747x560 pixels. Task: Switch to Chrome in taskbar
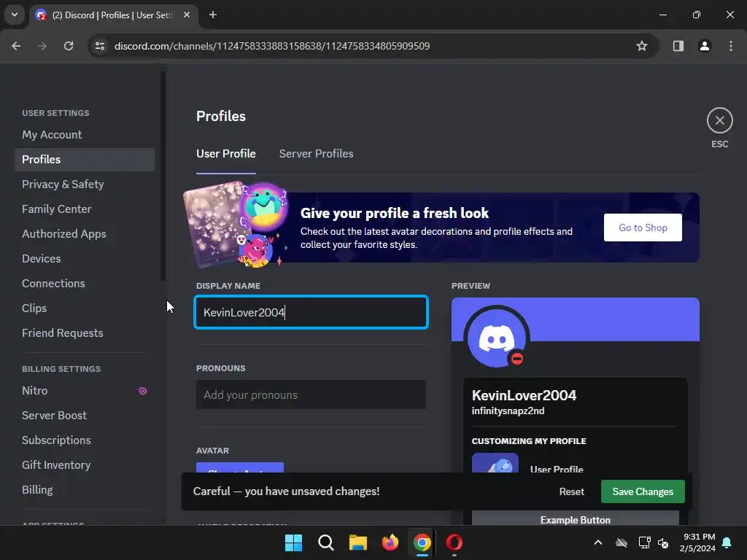422,542
